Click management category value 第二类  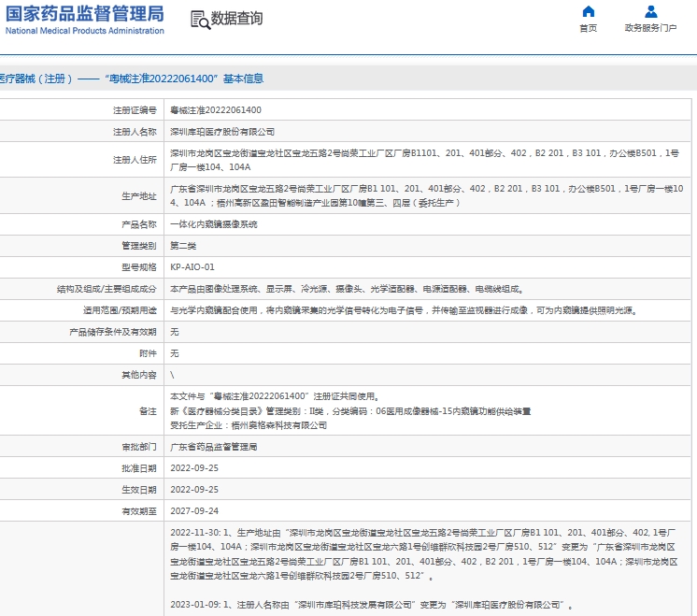(183, 246)
